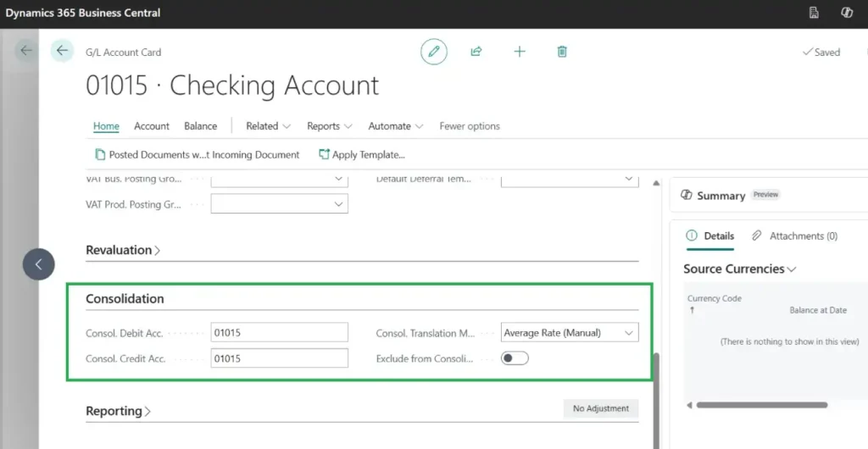Switch to the Attachments (0) tab
Viewport: 868px width, 449px height.
tap(794, 236)
